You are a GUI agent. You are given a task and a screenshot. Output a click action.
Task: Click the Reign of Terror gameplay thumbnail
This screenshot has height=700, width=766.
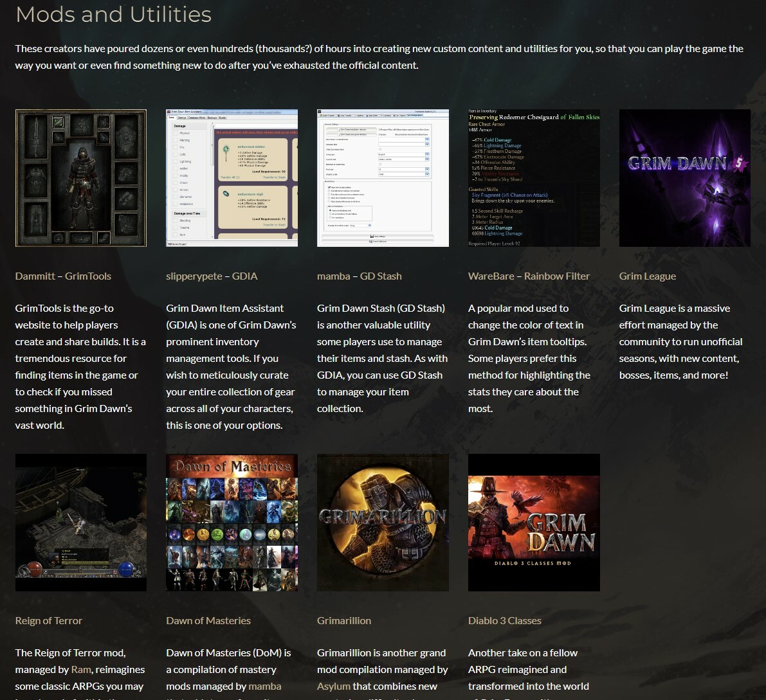(x=80, y=523)
